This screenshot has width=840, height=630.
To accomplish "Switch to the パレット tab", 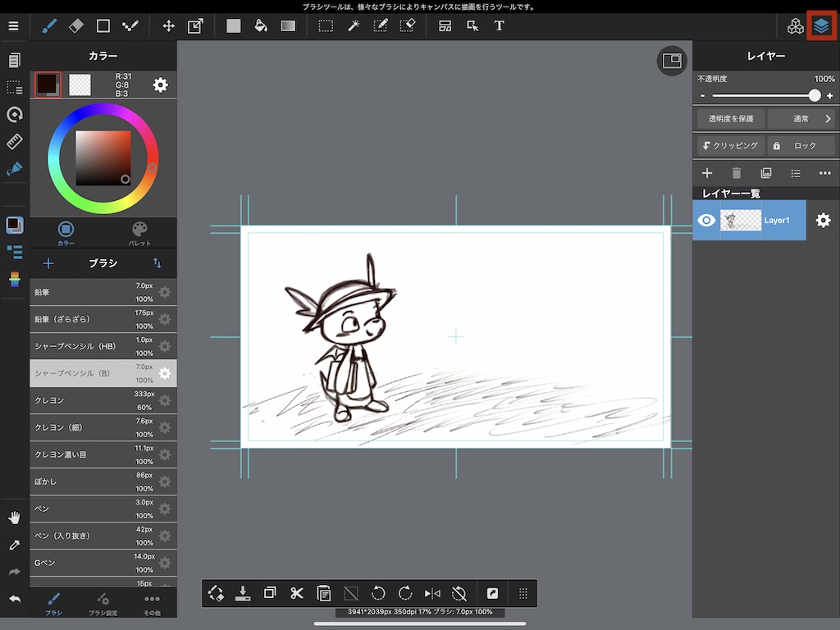I will (x=139, y=233).
